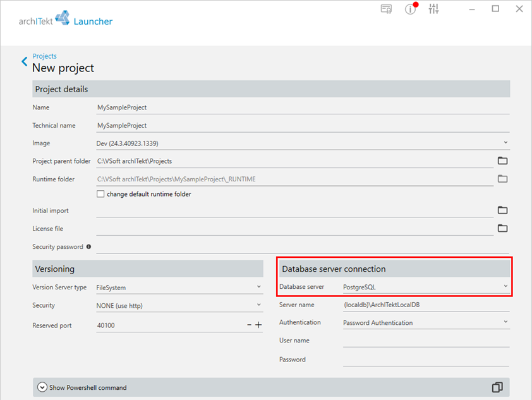Decrease the Reserved port value
Image resolution: width=532 pixels, height=400 pixels.
tap(250, 325)
